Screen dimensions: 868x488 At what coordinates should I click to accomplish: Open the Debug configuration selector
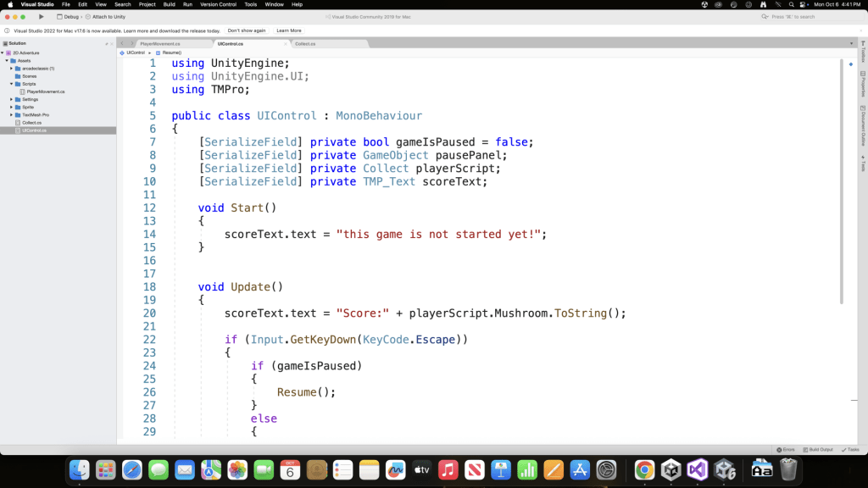71,16
